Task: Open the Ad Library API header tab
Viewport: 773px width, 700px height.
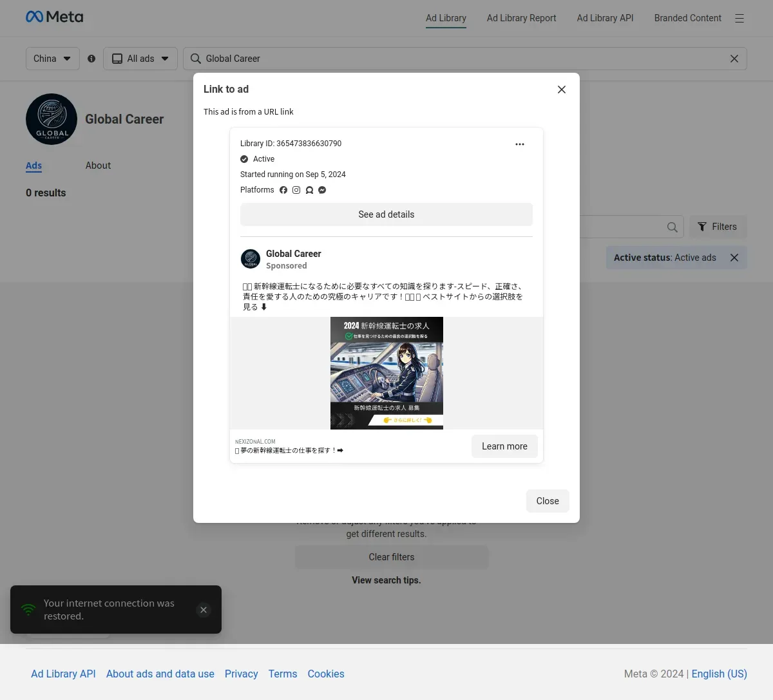Action: click(606, 18)
